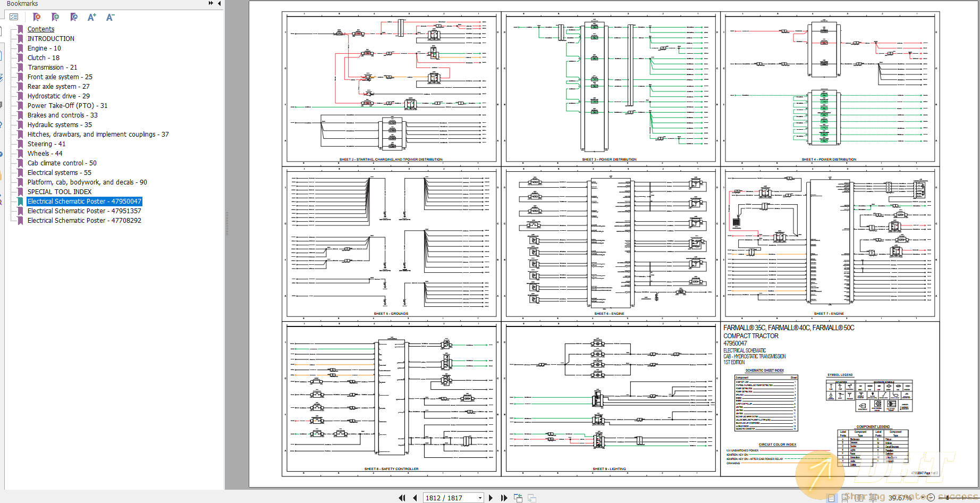Advance to the next page
This screenshot has width=980, height=503.
click(x=491, y=498)
